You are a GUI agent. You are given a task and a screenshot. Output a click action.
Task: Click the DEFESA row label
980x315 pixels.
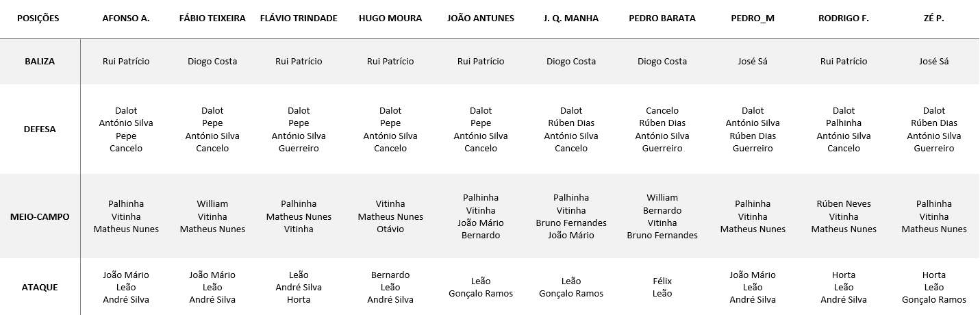click(39, 129)
